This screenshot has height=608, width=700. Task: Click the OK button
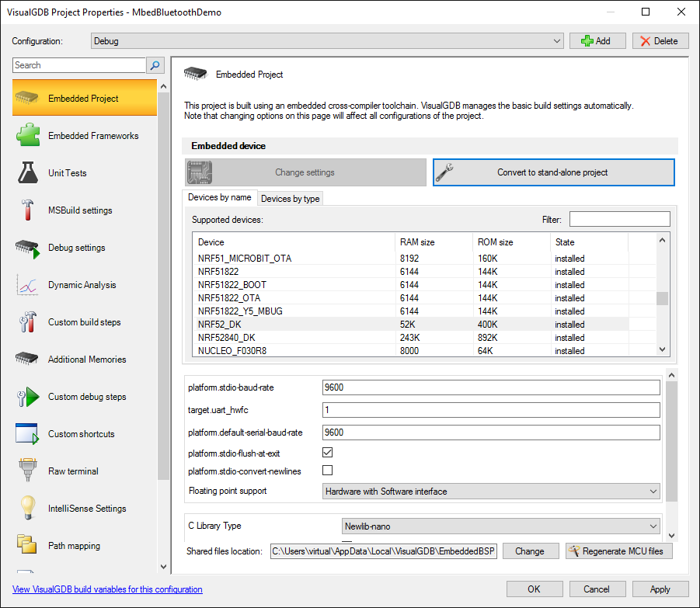point(535,589)
